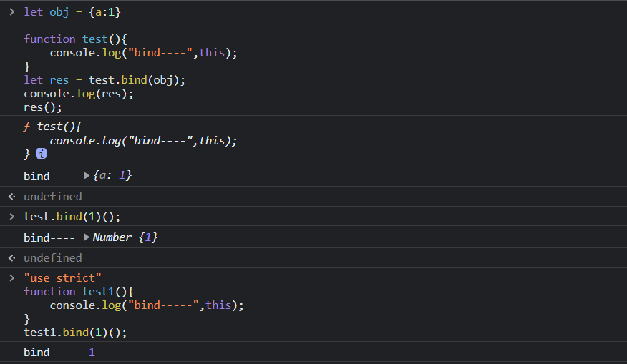The width and height of the screenshot is (627, 364).
Task: Click the 'bind----- 1' output line
Action: (x=59, y=352)
